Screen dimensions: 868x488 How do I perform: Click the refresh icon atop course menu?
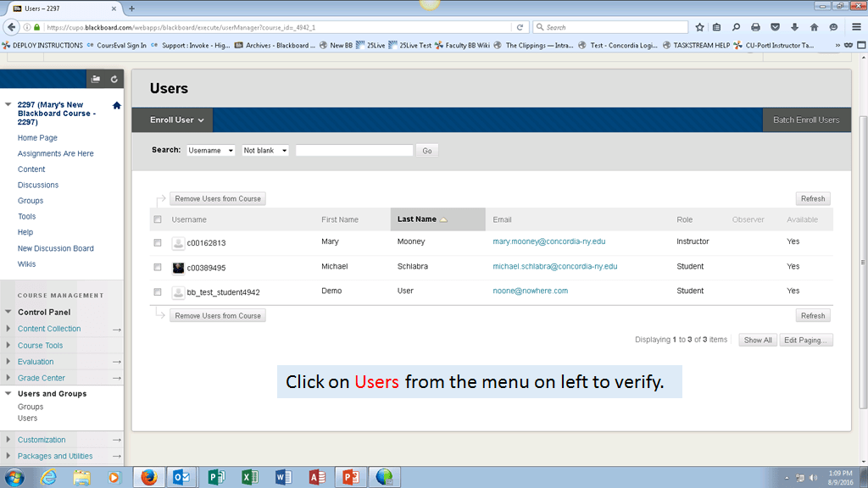click(x=114, y=79)
